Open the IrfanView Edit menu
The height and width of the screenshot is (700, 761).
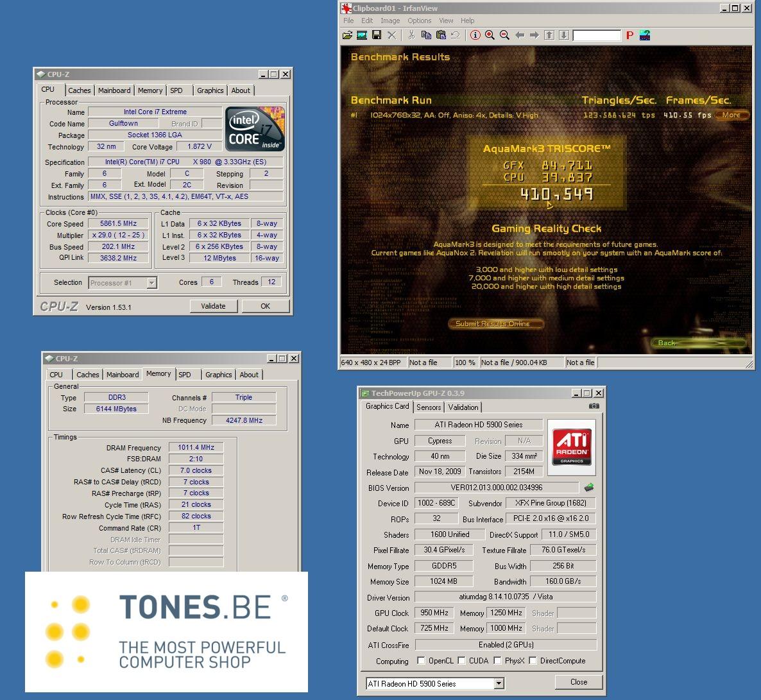[x=367, y=21]
